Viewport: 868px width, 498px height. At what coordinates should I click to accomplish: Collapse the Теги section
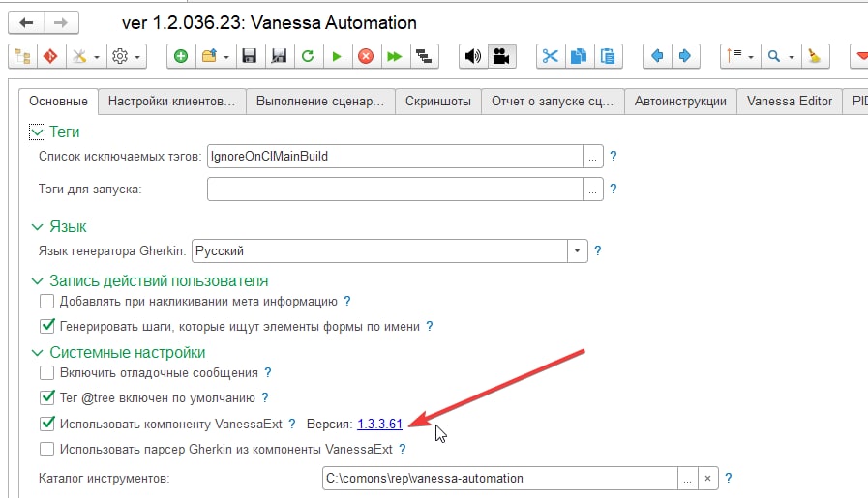pyautogui.click(x=37, y=132)
